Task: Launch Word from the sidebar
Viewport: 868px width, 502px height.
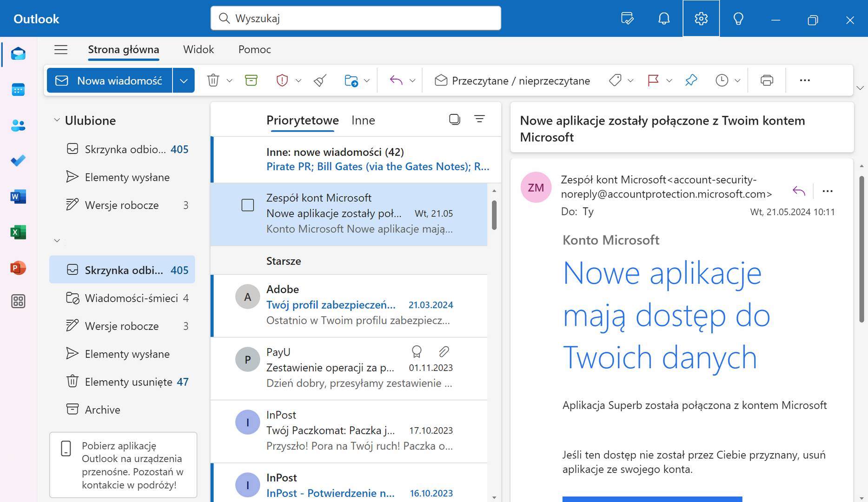Action: point(18,197)
